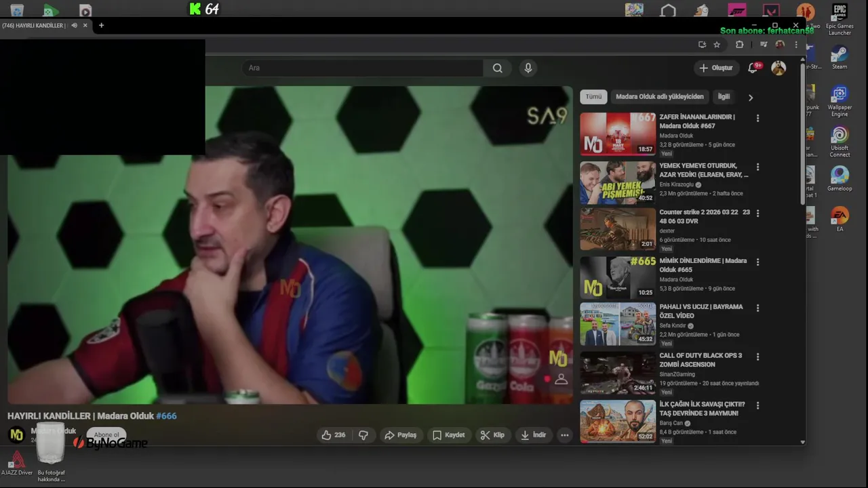This screenshot has width=868, height=488.
Task: Open Gameloop desktop icon
Action: pos(840,179)
